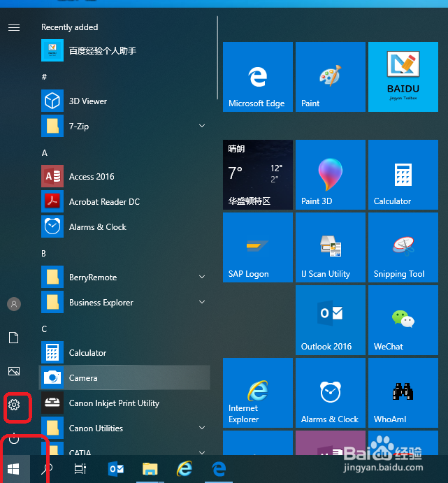Open the Microsoft Edge tile
This screenshot has width=448, height=483.
click(258, 77)
